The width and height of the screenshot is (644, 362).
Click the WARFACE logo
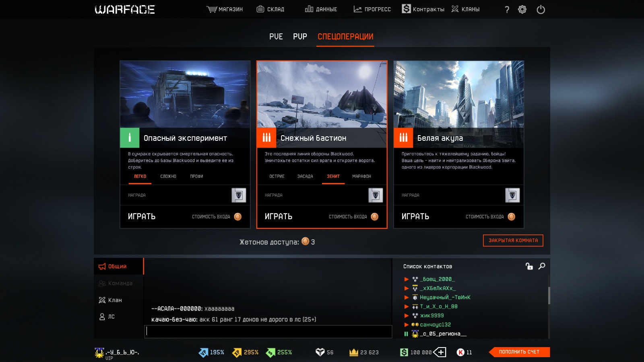click(125, 9)
